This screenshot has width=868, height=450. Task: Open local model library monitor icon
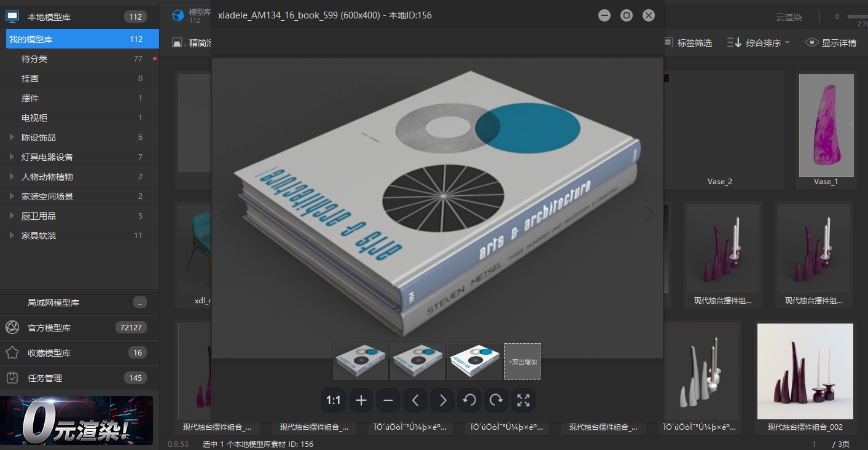pyautogui.click(x=12, y=17)
